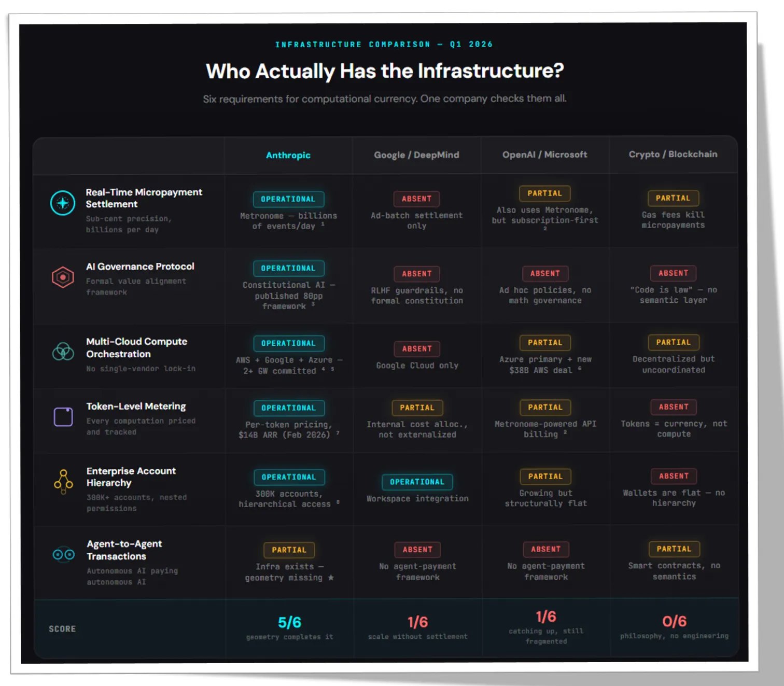Screen dimensions: 784x686
Task: Click Google's ABSENT badge for Micropayment Settlement
Action: point(416,199)
